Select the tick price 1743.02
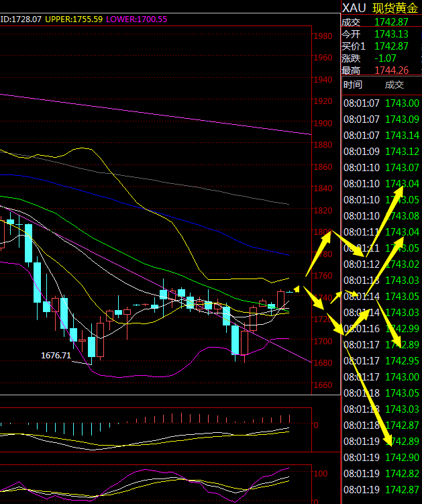The height and width of the screenshot is (504, 422). 402,264
